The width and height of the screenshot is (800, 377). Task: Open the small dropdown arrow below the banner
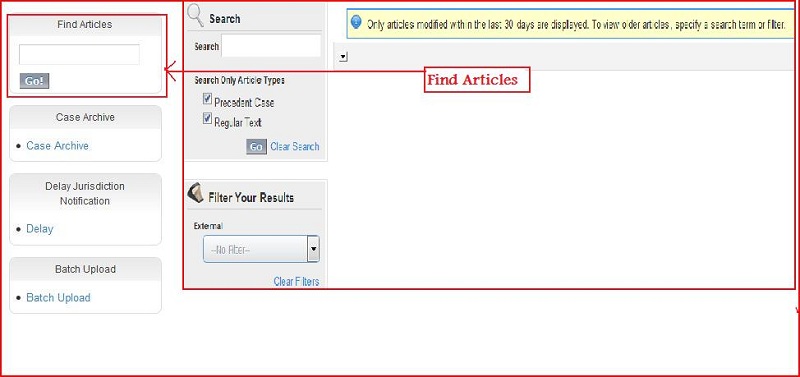pos(343,57)
